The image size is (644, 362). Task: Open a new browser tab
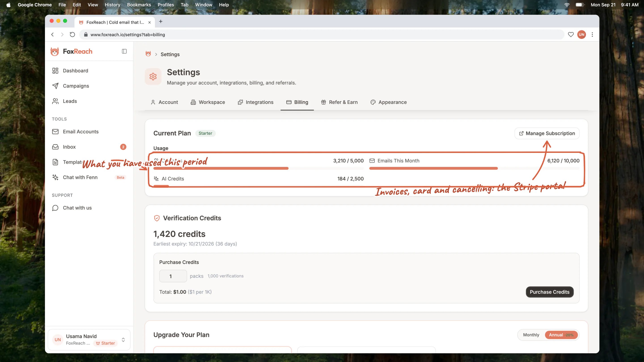click(x=161, y=22)
